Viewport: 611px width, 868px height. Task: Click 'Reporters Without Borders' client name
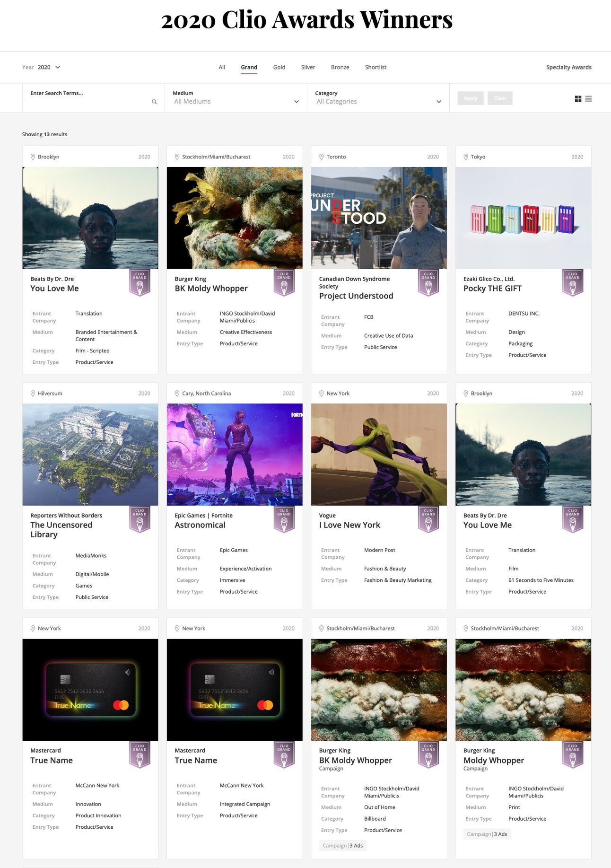(66, 516)
